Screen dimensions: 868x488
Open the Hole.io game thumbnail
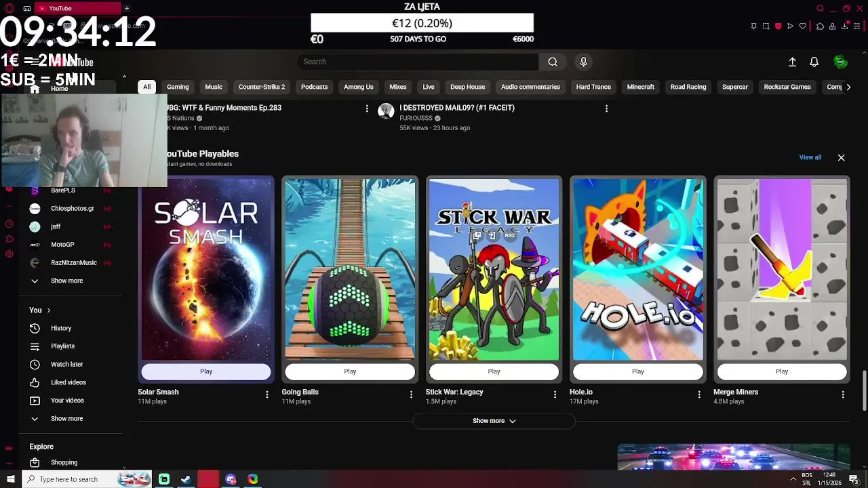638,269
